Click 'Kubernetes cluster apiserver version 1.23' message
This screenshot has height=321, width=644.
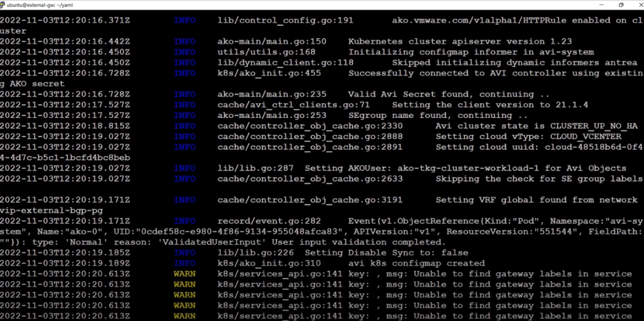coord(460,41)
